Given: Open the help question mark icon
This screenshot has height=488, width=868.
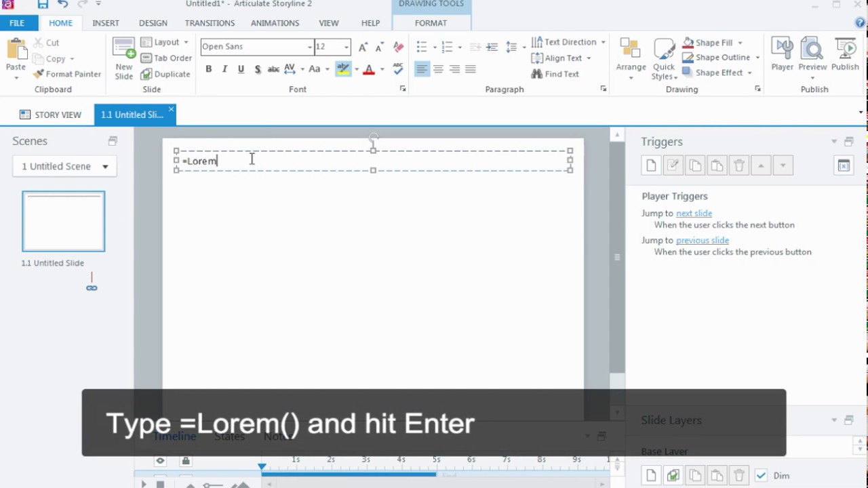Looking at the screenshot, I should pos(861,23).
